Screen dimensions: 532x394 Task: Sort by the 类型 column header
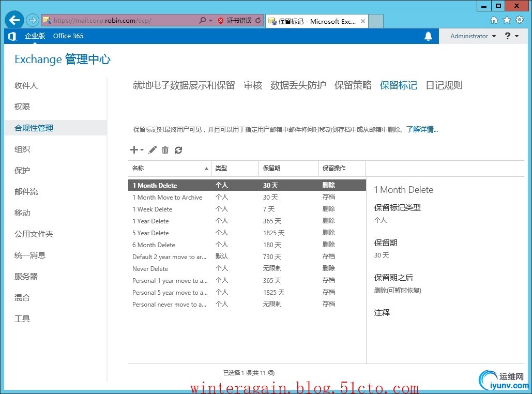click(235, 169)
